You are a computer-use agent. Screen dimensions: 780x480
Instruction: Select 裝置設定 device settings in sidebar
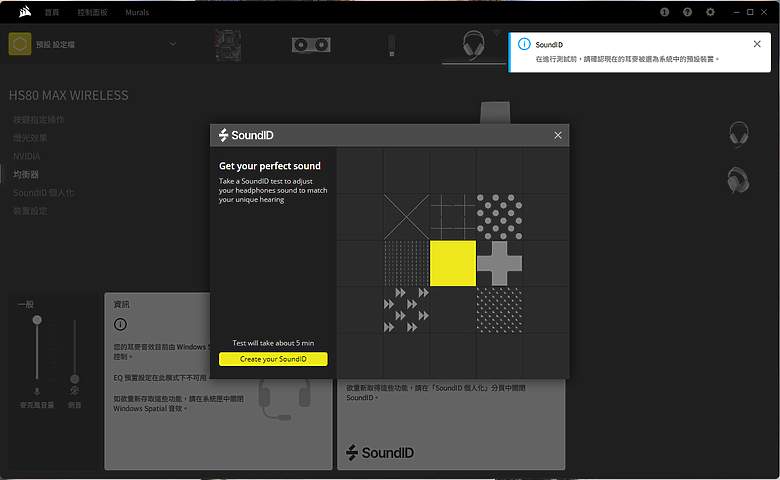pos(30,211)
